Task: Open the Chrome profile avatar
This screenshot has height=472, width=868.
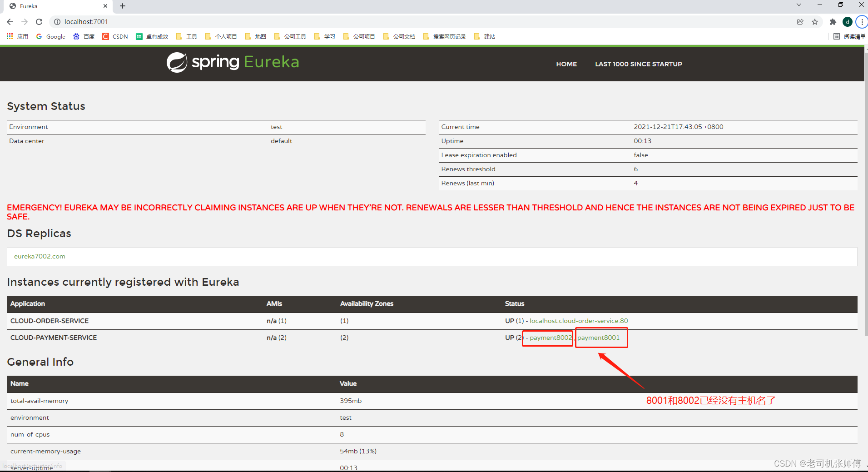Action: click(847, 22)
